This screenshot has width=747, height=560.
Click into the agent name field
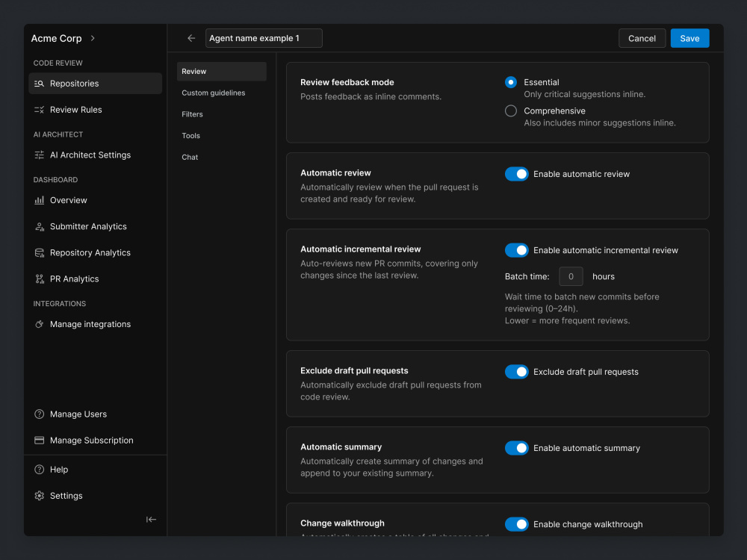pyautogui.click(x=264, y=38)
